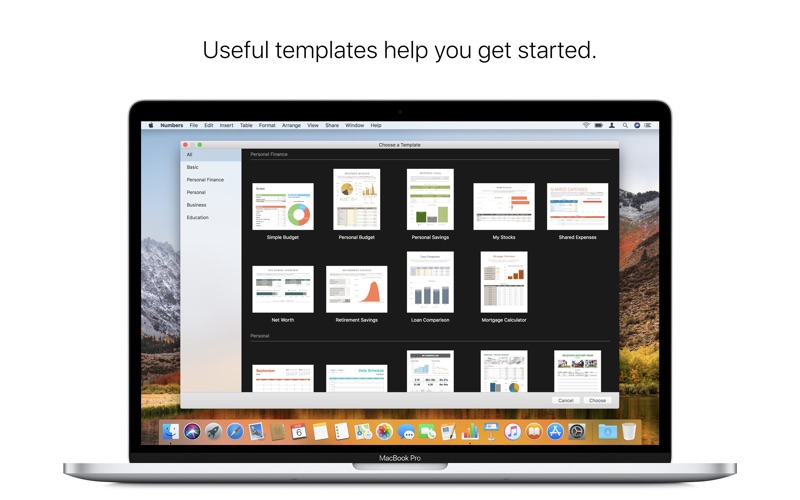Select the Mortgage Calculator template
This screenshot has width=800, height=500.
click(x=504, y=282)
